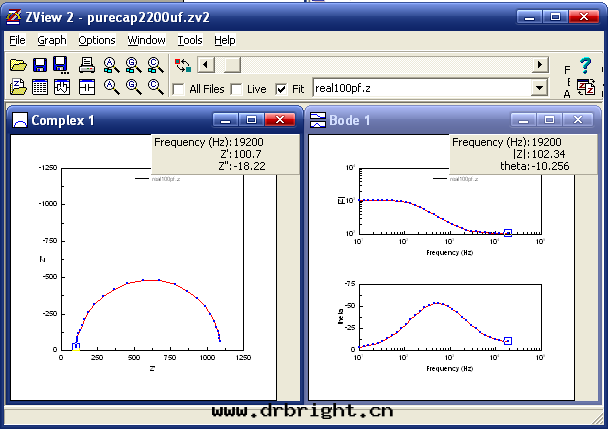The image size is (608, 429).
Task: Click the printer icon in the toolbar
Action: (87, 65)
